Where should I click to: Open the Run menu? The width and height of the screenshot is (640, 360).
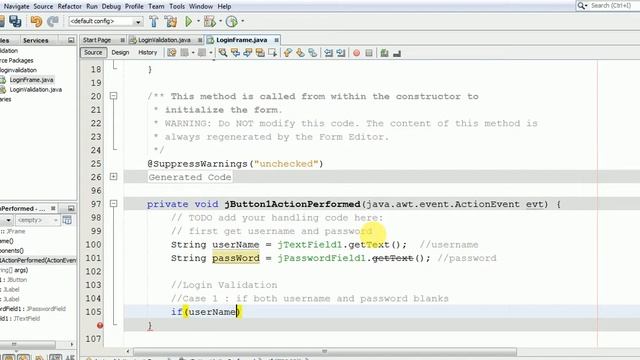pyautogui.click(x=92, y=7)
